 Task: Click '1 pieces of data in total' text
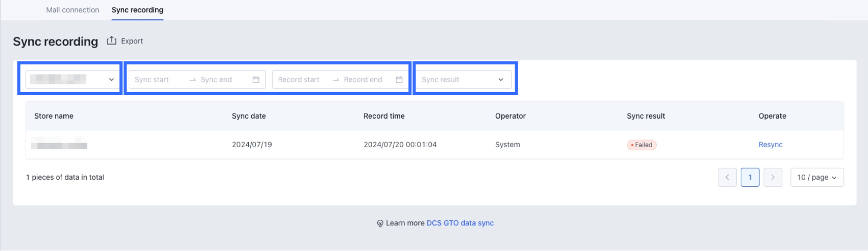pos(65,177)
